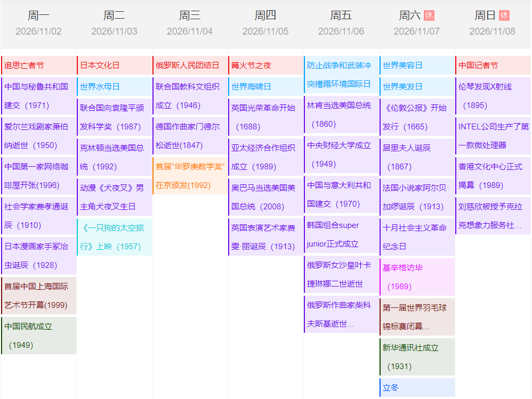The height and width of the screenshot is (399, 532).
Task: Click the 中国民航成立 (1949) event
Action: tap(39, 336)
